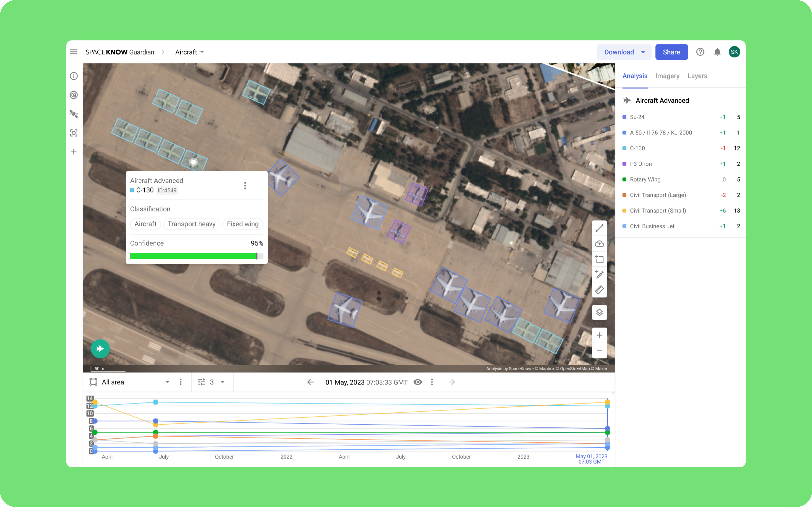Switch to the Layers tab

[x=697, y=76]
